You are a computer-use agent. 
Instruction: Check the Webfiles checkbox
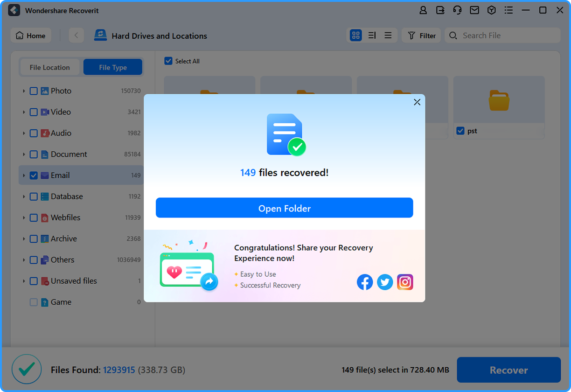[x=34, y=218]
